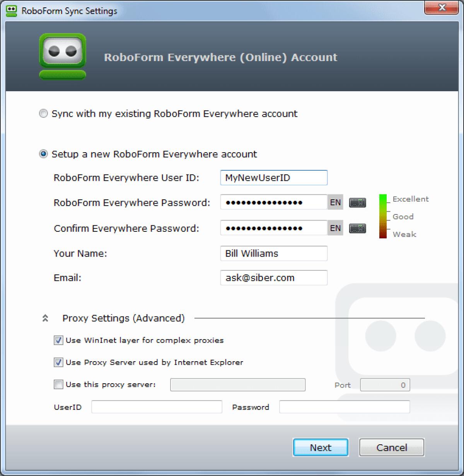Select 'Sync with my existing RoboForm Everywhere account'
The height and width of the screenshot is (476, 464).
(43, 114)
